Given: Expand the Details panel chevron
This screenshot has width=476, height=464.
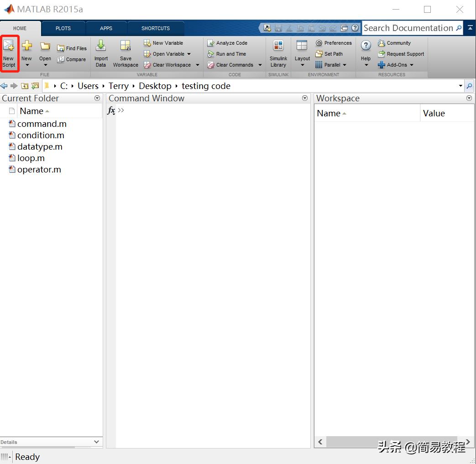Looking at the screenshot, I should click(x=97, y=442).
